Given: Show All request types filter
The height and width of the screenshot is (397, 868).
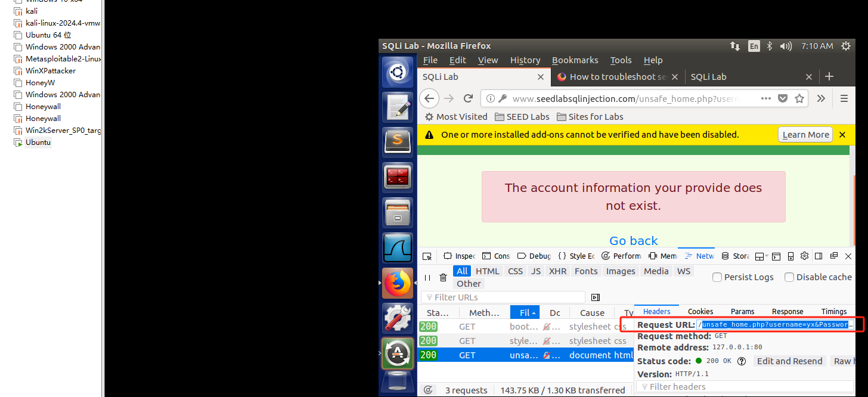Looking at the screenshot, I should pos(462,271).
